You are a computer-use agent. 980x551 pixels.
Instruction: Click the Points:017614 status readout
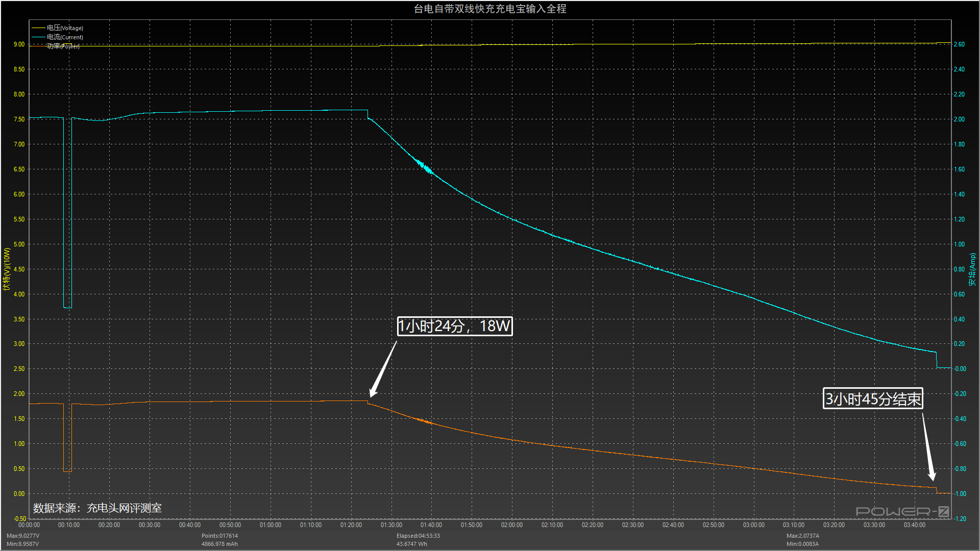tap(219, 536)
